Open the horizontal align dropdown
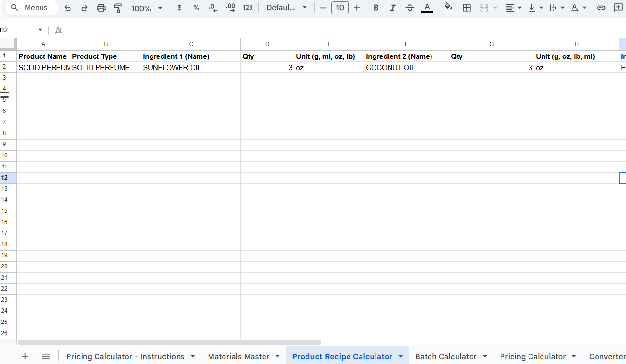This screenshot has height=364, width=626. tap(514, 8)
